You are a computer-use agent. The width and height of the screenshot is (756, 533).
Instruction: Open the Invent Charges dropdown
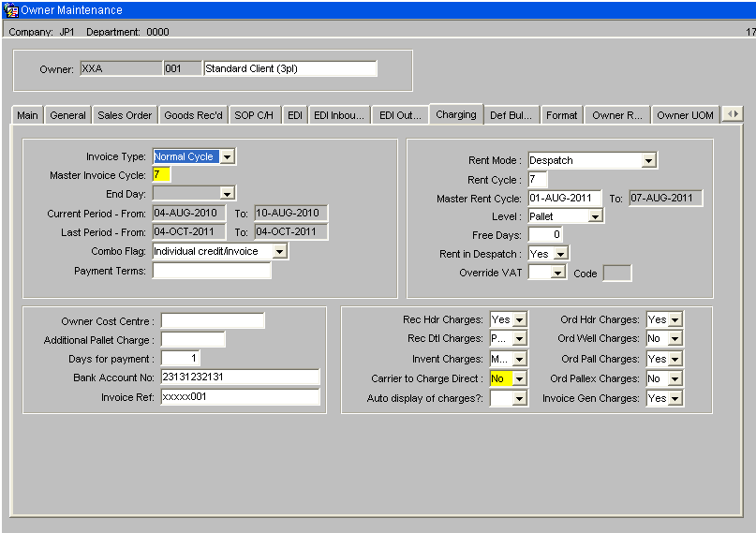click(x=519, y=359)
